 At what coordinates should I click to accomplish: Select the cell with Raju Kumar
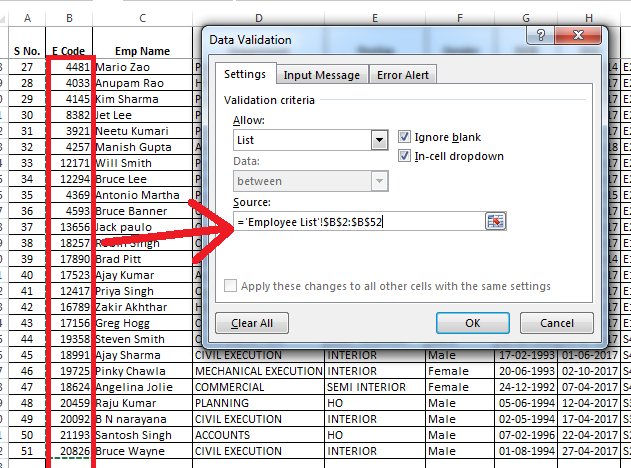pyautogui.click(x=142, y=403)
